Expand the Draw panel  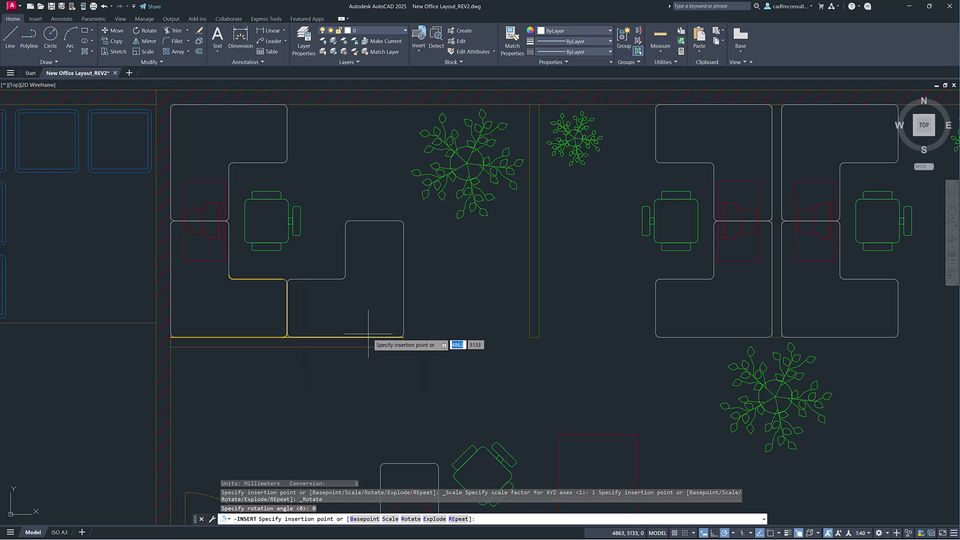coord(49,62)
